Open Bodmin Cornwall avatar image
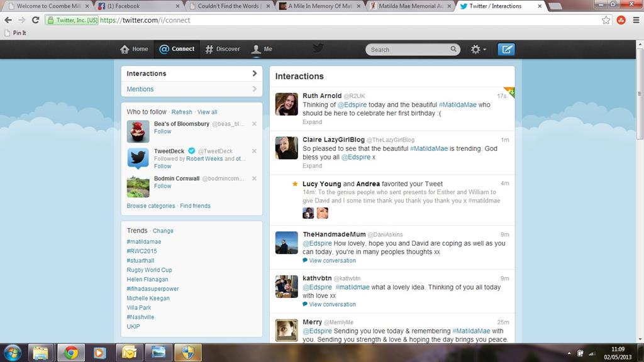Image resolution: width=644 pixels, height=362 pixels. [x=138, y=186]
